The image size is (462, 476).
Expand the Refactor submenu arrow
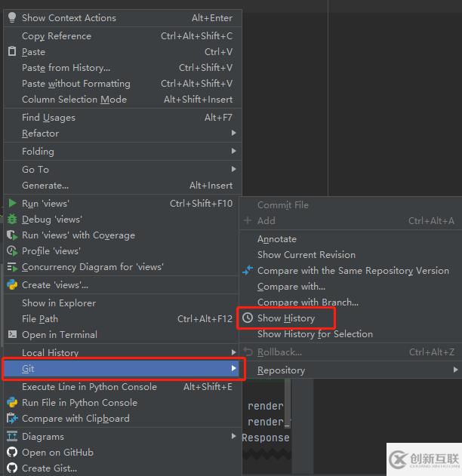(x=233, y=133)
